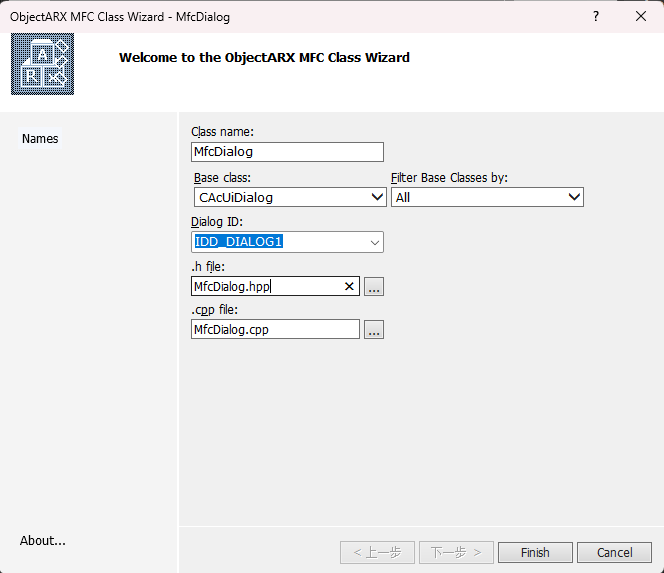Click the Welcome to ObjectARX wizard heading
This screenshot has width=664, height=573.
click(x=264, y=57)
